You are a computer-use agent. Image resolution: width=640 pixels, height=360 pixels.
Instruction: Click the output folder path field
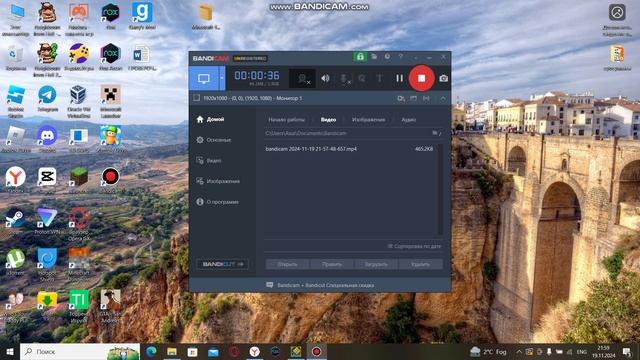tap(347, 133)
